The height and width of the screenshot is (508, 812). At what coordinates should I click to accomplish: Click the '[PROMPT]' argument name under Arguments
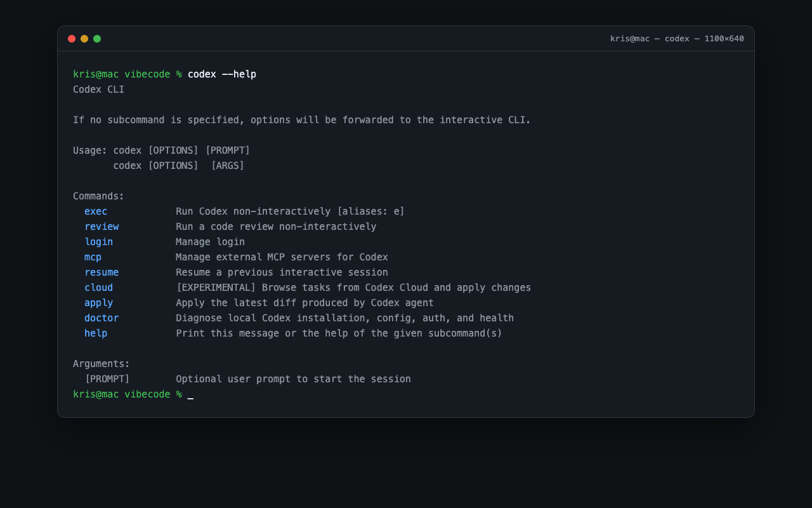tap(107, 379)
